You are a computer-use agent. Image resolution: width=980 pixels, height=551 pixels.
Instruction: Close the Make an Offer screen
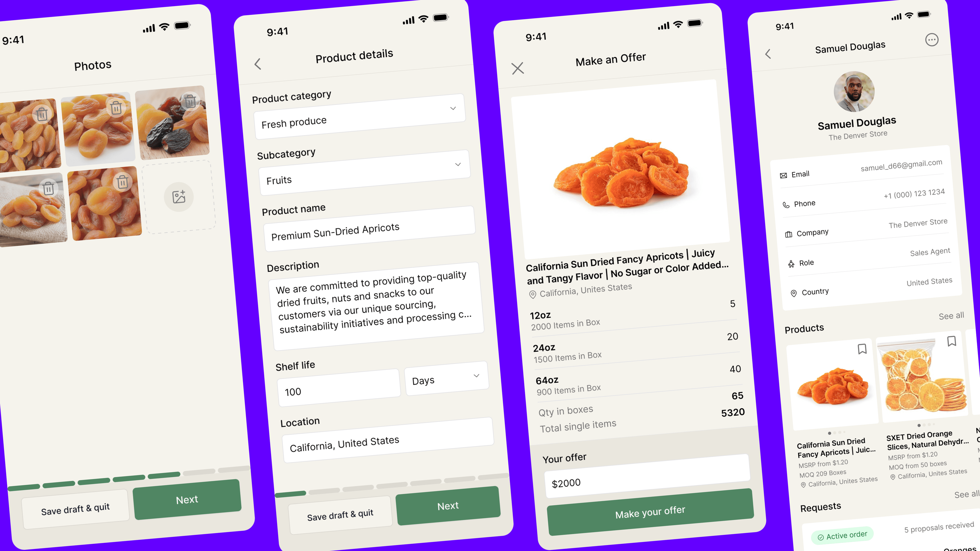coord(517,68)
